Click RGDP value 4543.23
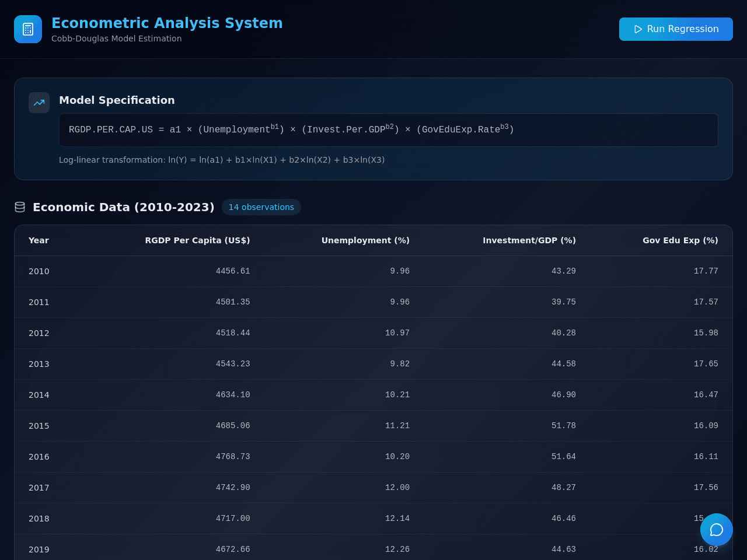Image resolution: width=747 pixels, height=560 pixels. pos(233,364)
